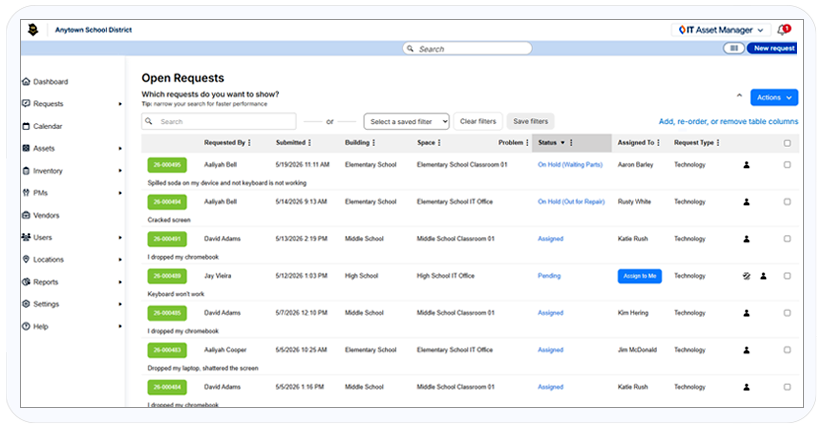Open Vendors from the sidebar menu

click(46, 215)
